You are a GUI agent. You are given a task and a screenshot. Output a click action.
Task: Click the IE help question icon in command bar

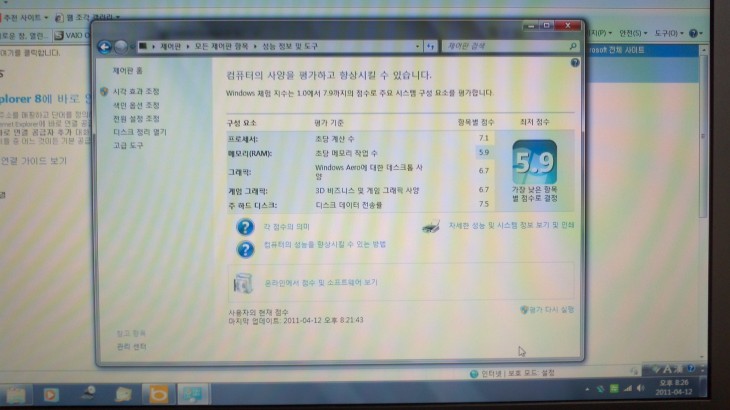693,34
